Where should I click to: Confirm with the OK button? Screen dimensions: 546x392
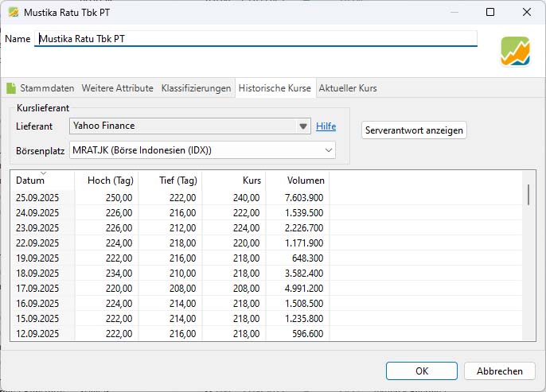coord(421,371)
